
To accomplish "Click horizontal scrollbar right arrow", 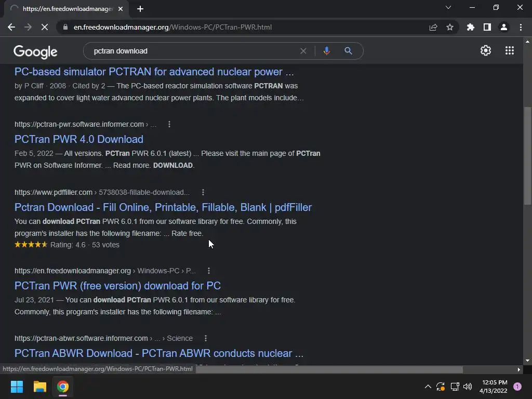I will (x=518, y=369).
